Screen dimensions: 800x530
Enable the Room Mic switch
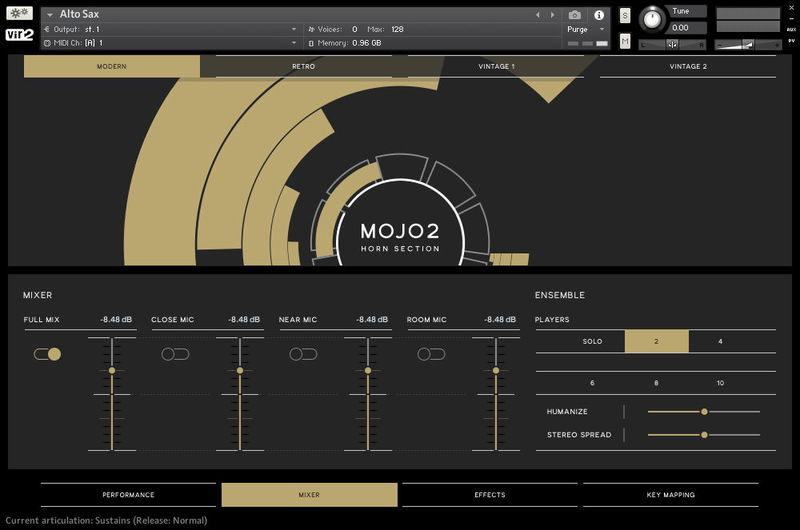[431, 354]
